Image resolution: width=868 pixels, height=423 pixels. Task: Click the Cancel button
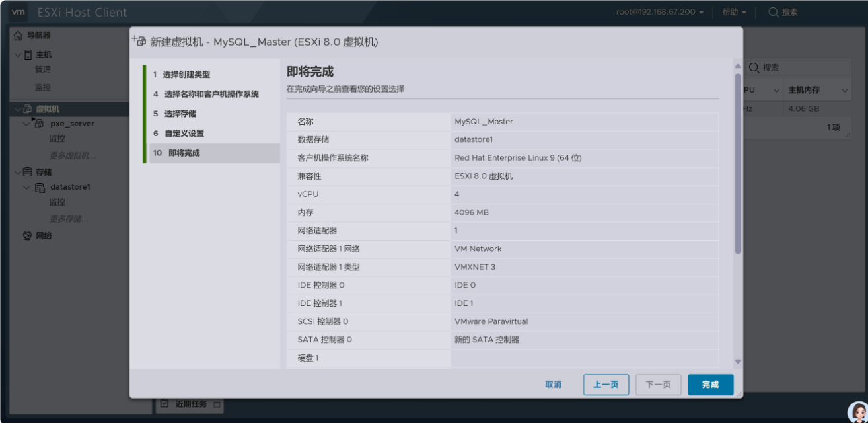(554, 385)
